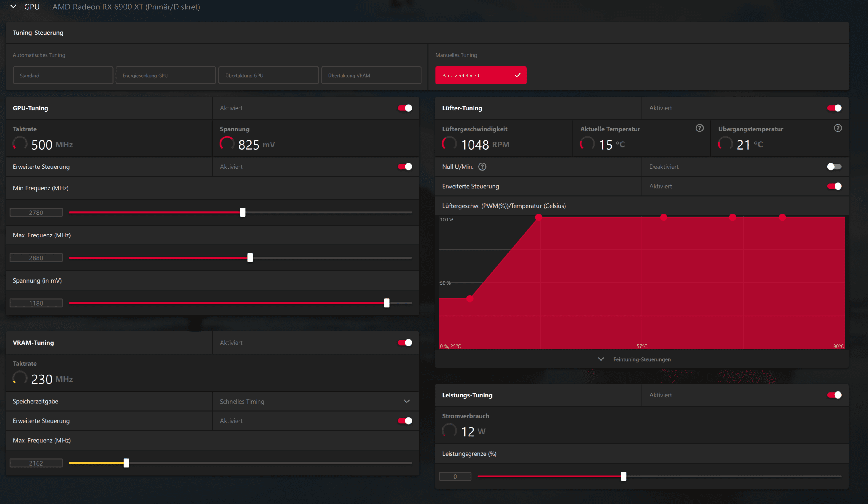Disable the Leistungs-Tuning toggle
The image size is (868, 504).
pos(834,395)
